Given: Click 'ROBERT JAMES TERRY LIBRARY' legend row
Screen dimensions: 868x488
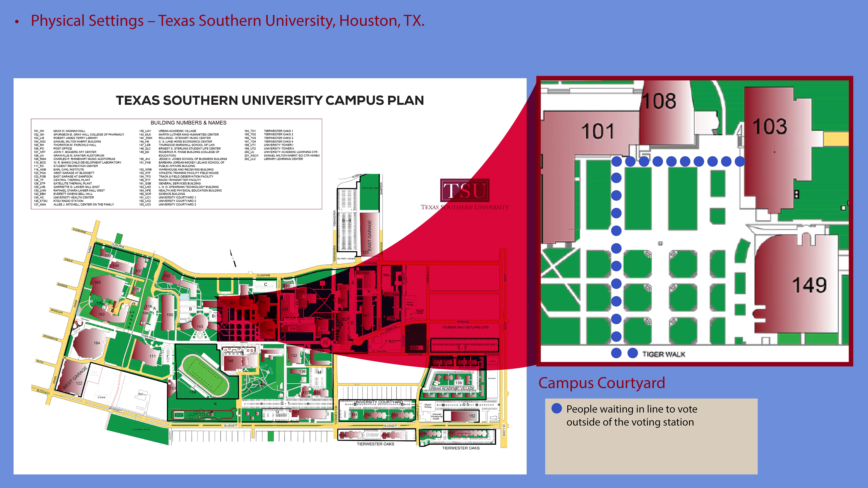Looking at the screenshot, I should pos(66,138).
